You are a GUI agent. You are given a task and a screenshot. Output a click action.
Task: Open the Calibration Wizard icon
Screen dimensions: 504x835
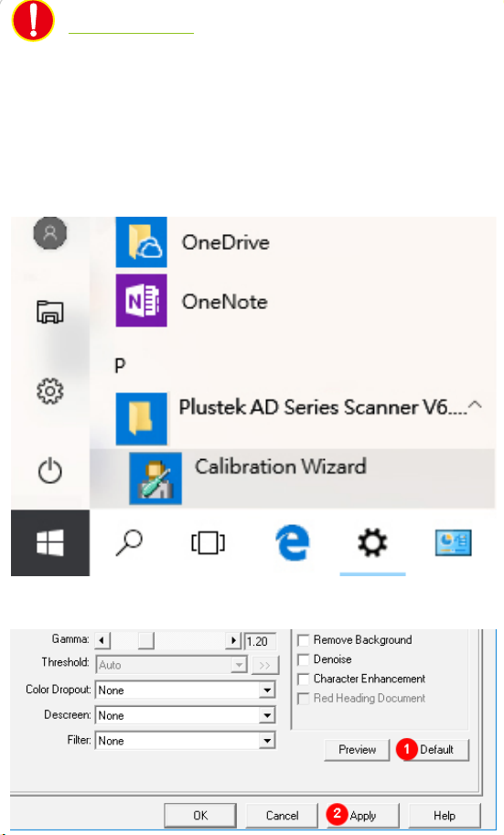click(155, 477)
